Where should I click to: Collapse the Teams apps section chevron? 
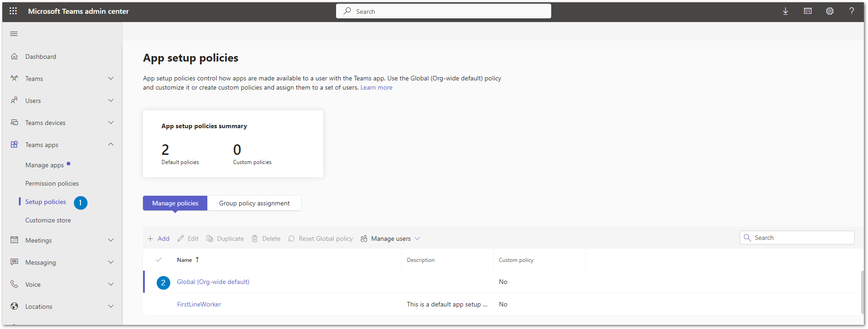111,144
